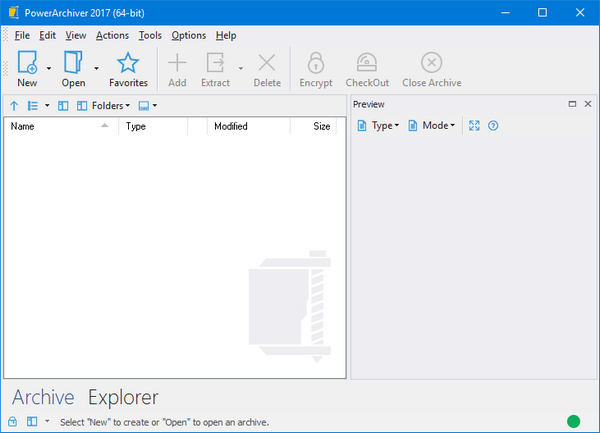The image size is (600, 433).
Task: Click the PowerArchiver title bar app icon
Action: [14, 13]
